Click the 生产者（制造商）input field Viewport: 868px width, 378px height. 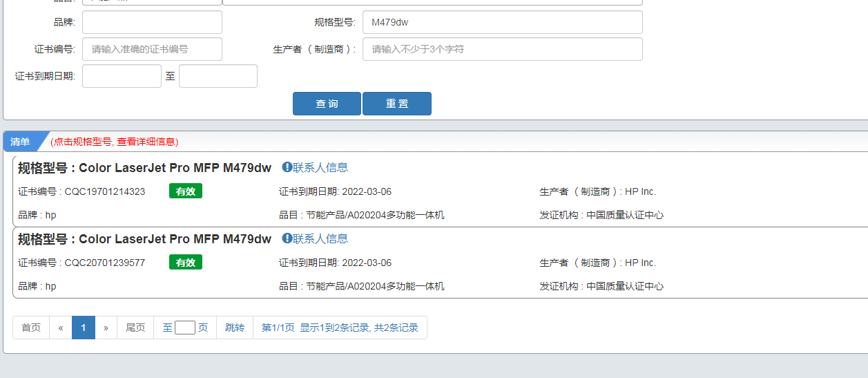coord(503,49)
